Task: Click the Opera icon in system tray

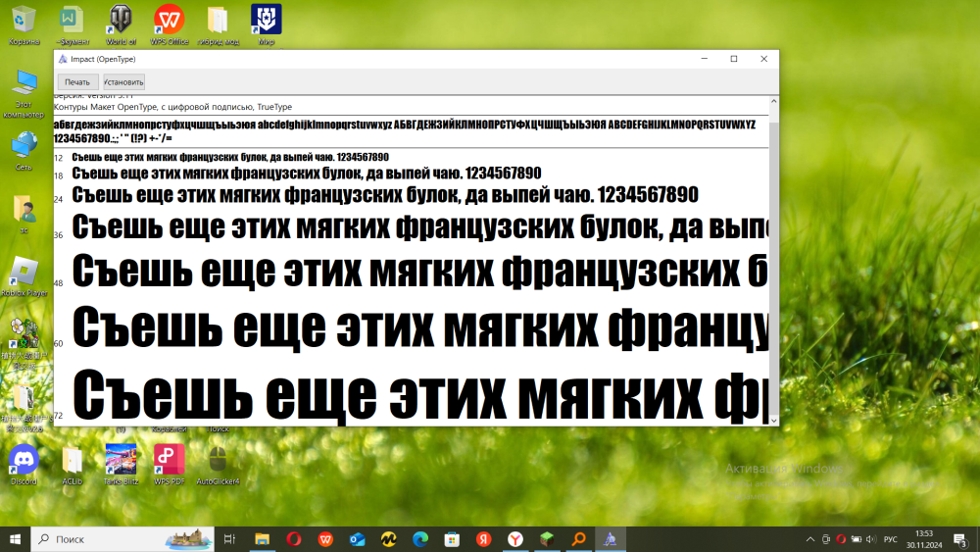Action: click(x=841, y=539)
